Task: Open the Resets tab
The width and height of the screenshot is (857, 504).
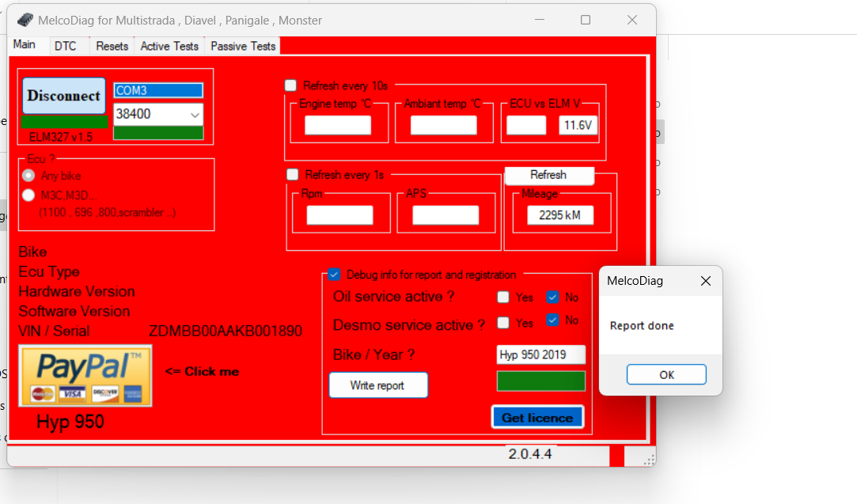Action: 112,46
